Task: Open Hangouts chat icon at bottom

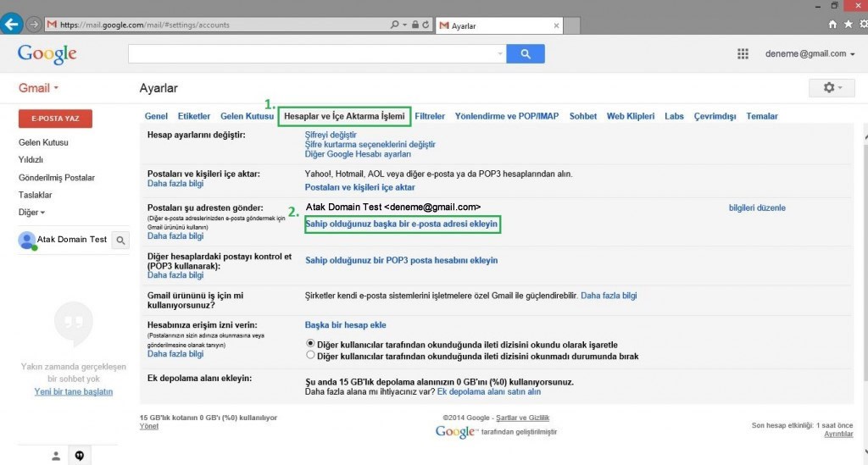Action: tap(80, 457)
